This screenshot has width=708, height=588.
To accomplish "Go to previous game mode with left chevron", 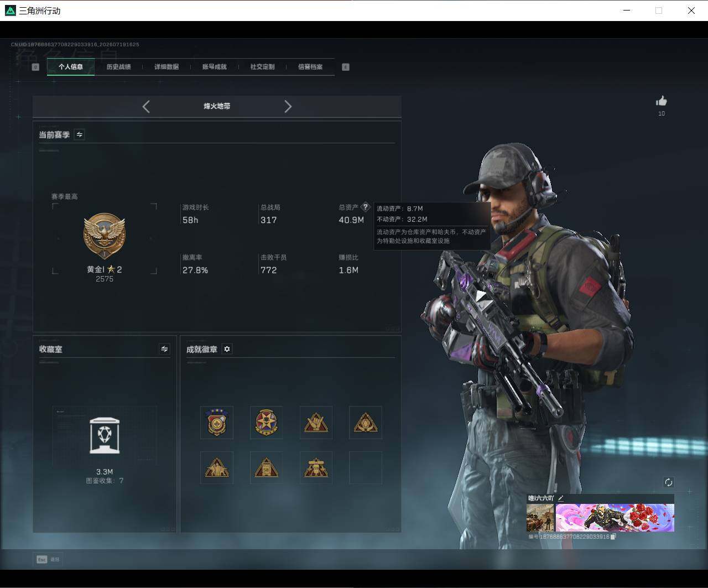I will click(x=146, y=106).
